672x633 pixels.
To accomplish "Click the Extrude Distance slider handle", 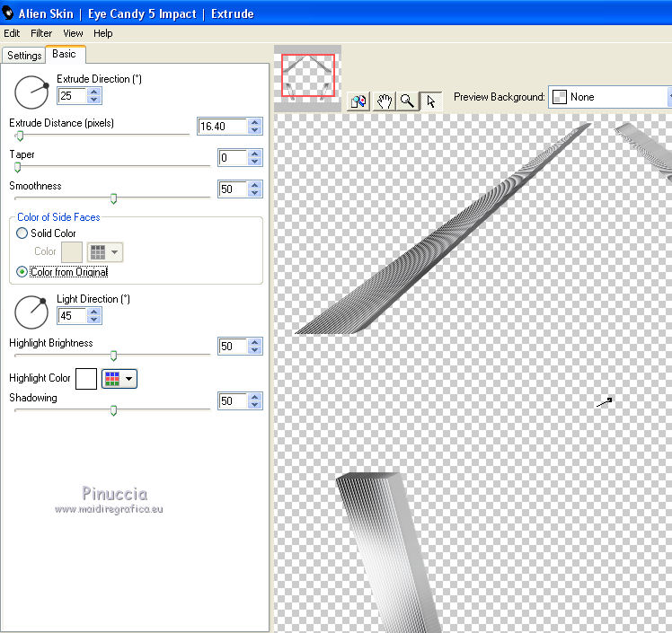I will click(x=20, y=136).
